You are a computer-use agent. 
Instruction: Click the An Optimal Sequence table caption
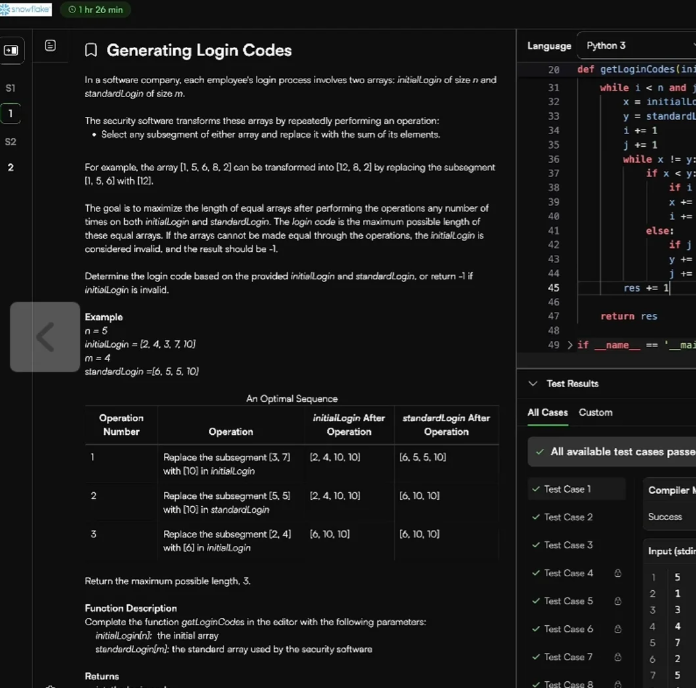pyautogui.click(x=292, y=399)
